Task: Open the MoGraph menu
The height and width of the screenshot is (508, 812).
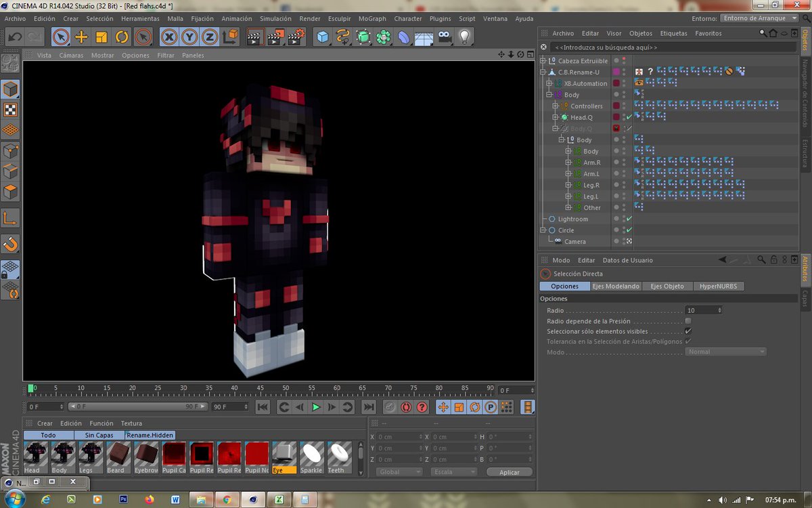Action: [x=371, y=18]
